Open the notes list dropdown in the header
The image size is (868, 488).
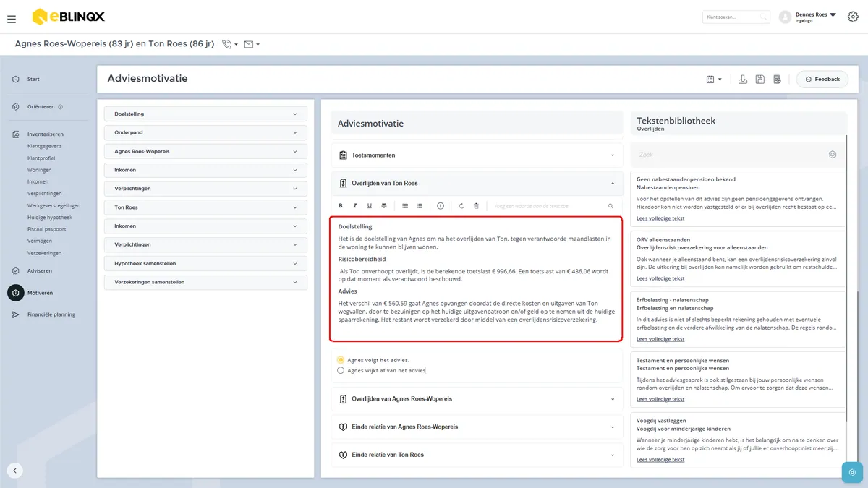pyautogui.click(x=714, y=79)
